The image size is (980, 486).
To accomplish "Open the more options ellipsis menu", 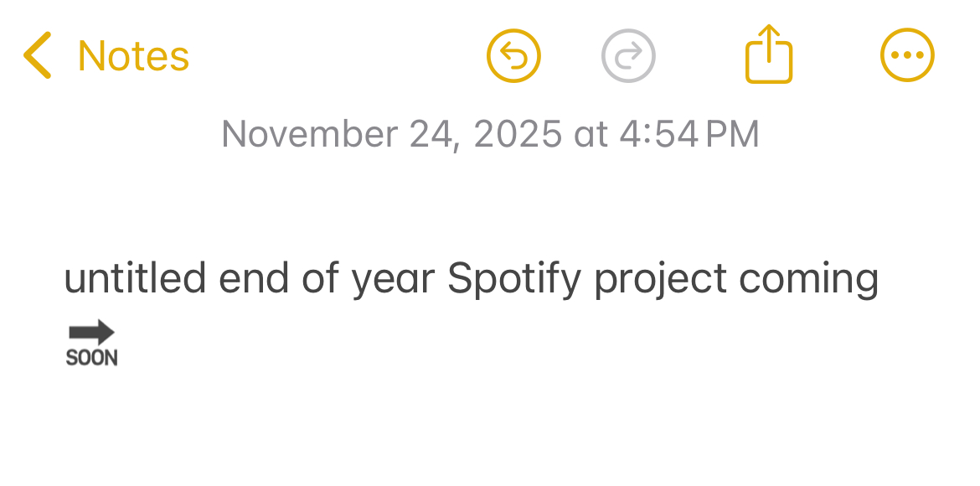I will point(907,55).
